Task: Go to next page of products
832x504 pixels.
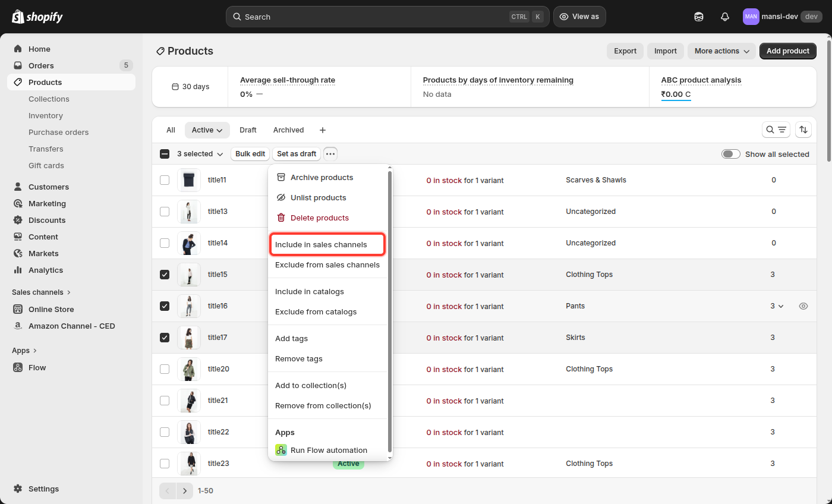Action: pyautogui.click(x=185, y=491)
